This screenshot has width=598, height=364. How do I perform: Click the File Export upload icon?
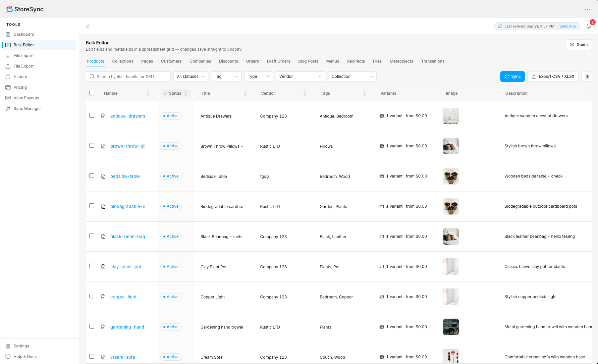(8, 66)
